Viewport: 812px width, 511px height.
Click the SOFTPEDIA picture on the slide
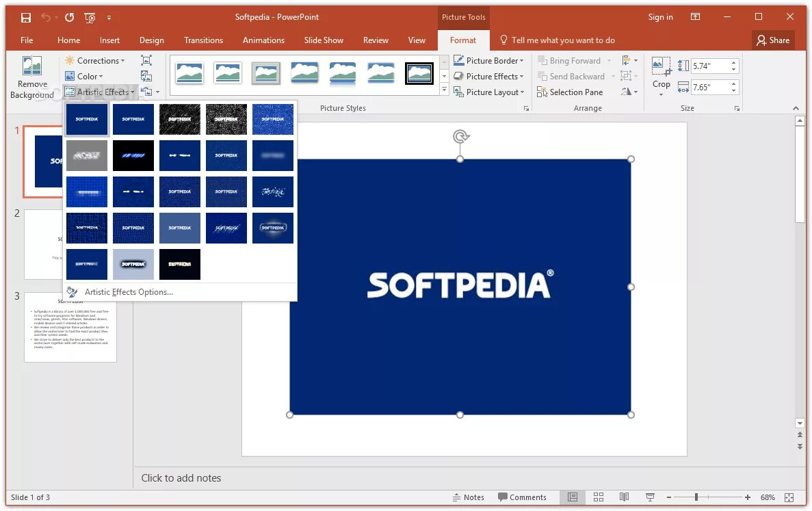pos(460,287)
